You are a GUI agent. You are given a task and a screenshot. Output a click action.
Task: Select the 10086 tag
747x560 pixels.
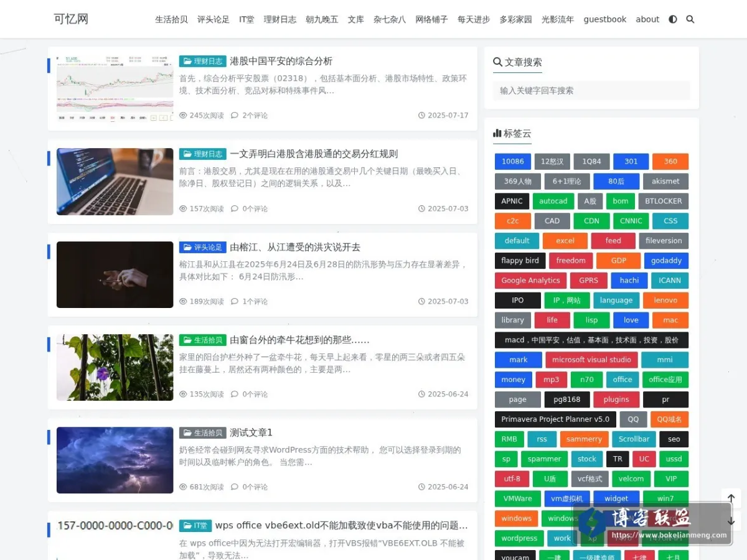[513, 161]
